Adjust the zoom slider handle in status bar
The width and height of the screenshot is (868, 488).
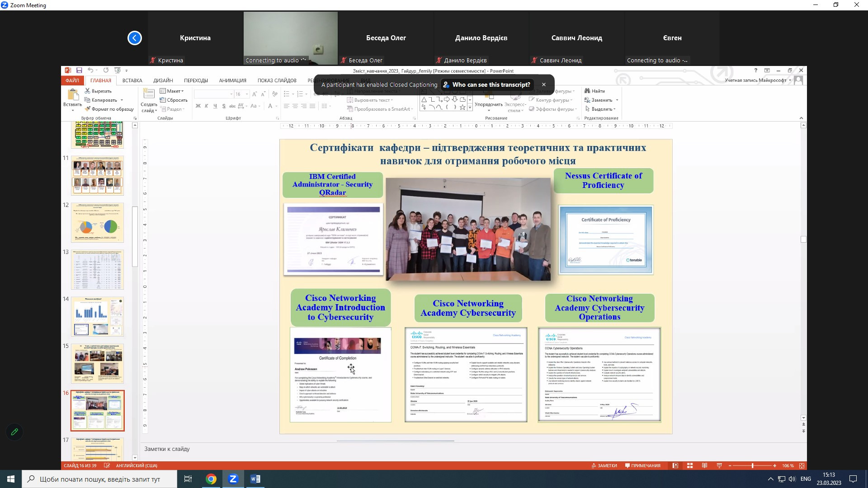753,466
